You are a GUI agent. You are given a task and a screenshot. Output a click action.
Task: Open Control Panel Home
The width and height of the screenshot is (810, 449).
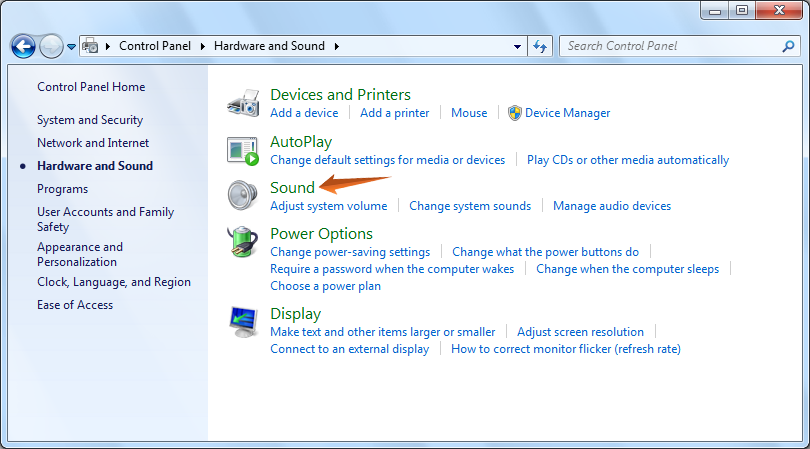click(x=91, y=87)
